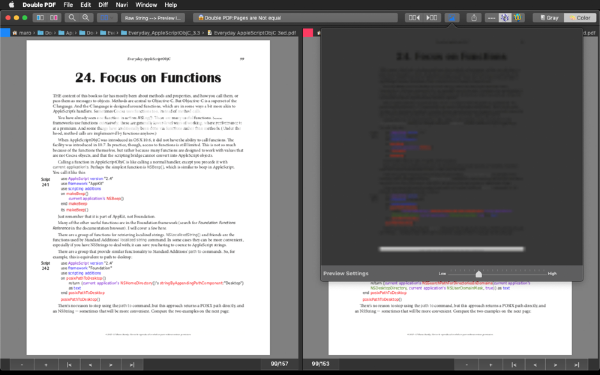
Task: Click the first 'Do' folder in path bar
Action: tap(45, 33)
